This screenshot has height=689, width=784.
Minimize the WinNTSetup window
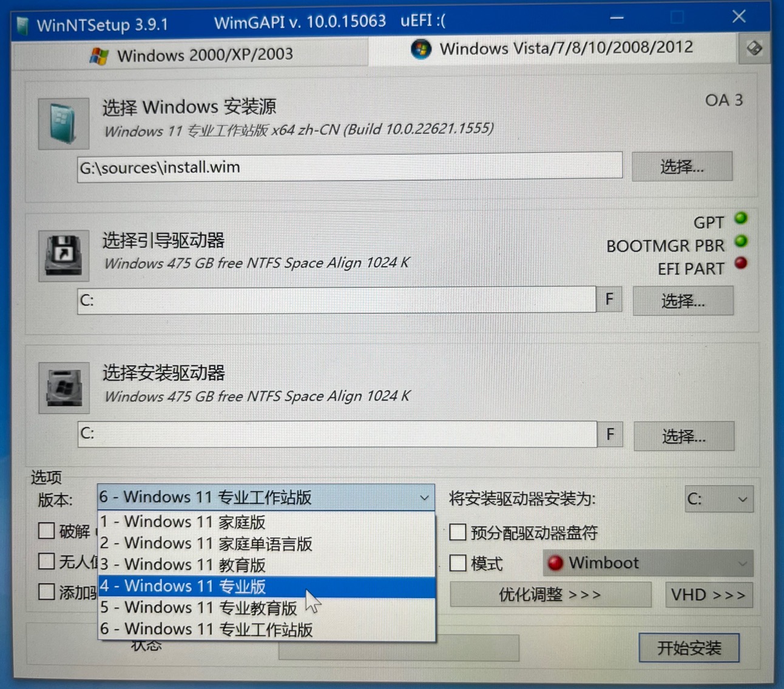click(x=617, y=18)
